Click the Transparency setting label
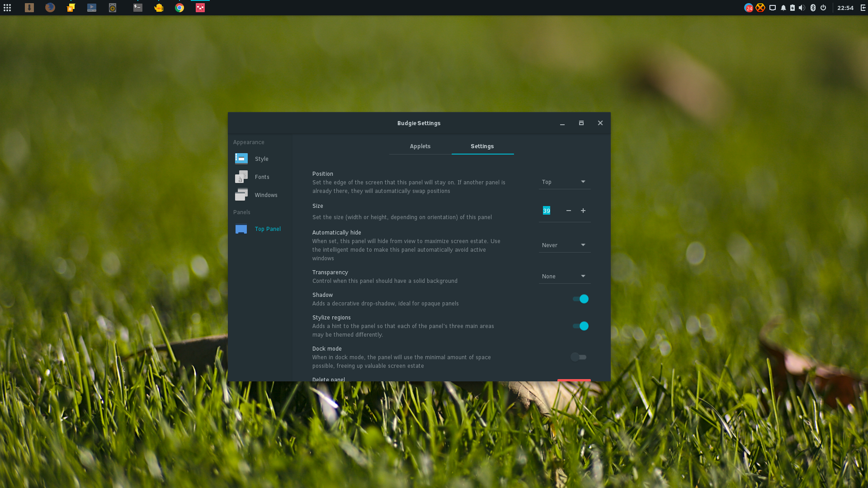Screen dimensions: 868x488 coord(330,272)
